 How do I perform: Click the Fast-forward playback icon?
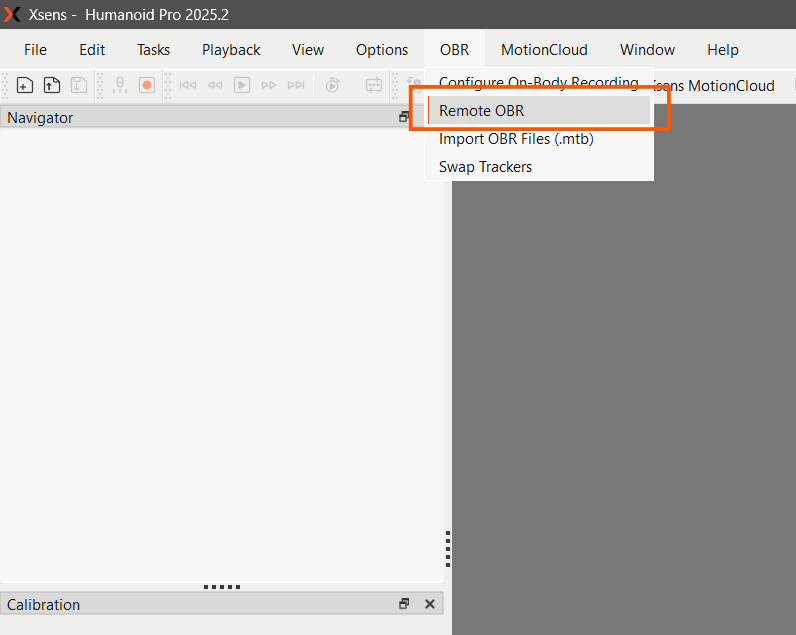[x=269, y=85]
